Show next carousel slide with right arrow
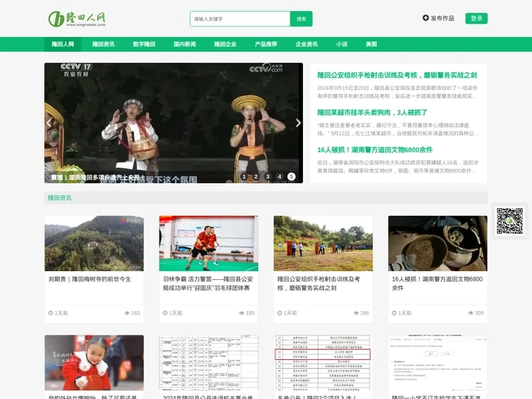532x399 pixels. click(x=299, y=123)
